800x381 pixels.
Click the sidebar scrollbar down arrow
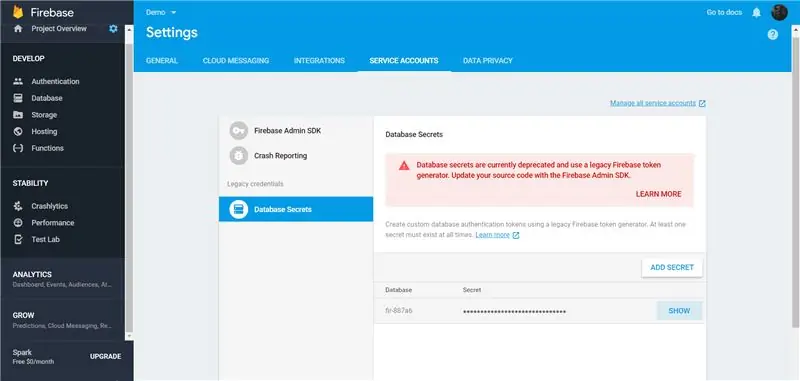pos(129,336)
